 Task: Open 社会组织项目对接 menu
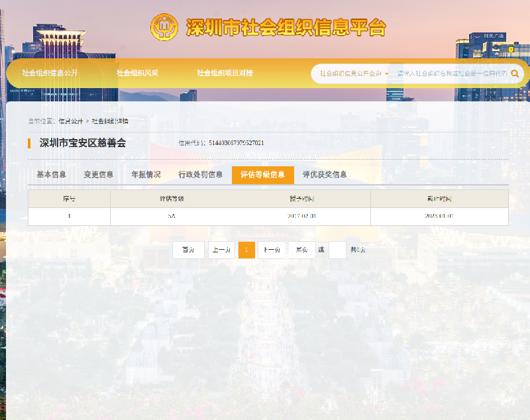225,73
